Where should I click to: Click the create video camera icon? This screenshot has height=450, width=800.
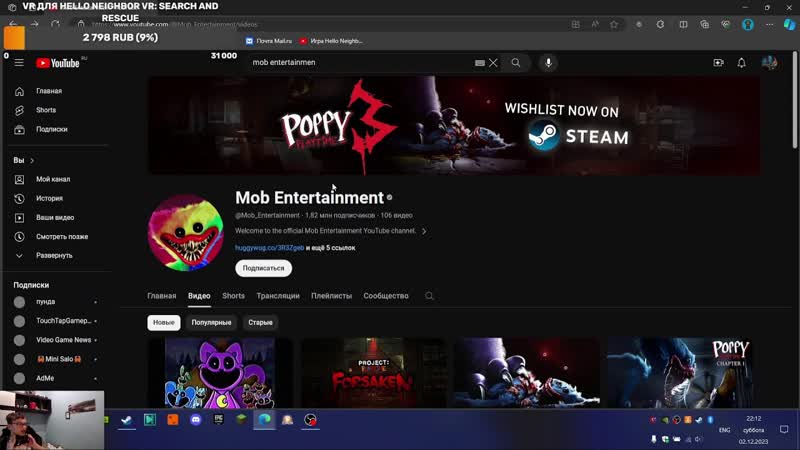point(718,63)
